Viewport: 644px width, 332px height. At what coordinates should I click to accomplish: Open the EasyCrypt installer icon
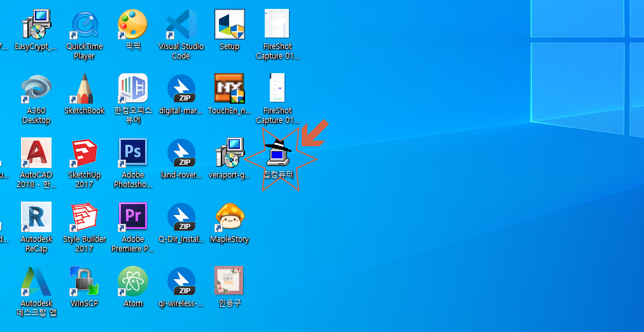36,24
